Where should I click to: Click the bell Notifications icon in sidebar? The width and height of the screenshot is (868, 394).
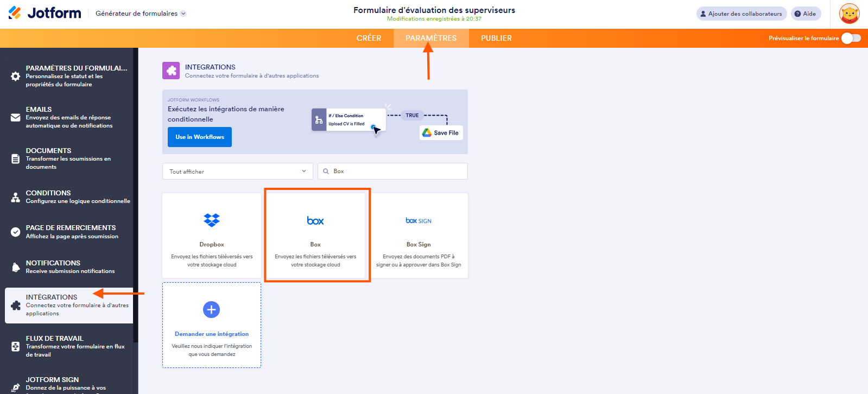(x=16, y=267)
